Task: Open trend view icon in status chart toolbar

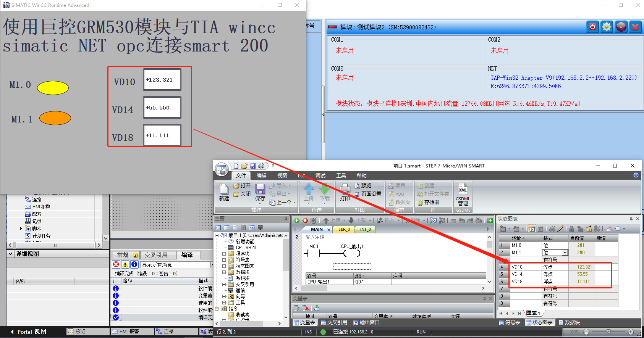Action: tap(608, 229)
